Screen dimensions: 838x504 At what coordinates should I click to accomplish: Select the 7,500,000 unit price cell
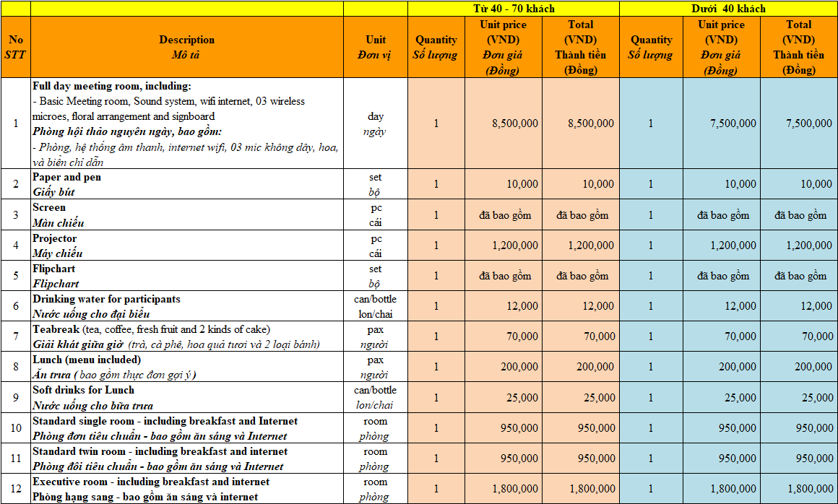point(722,123)
